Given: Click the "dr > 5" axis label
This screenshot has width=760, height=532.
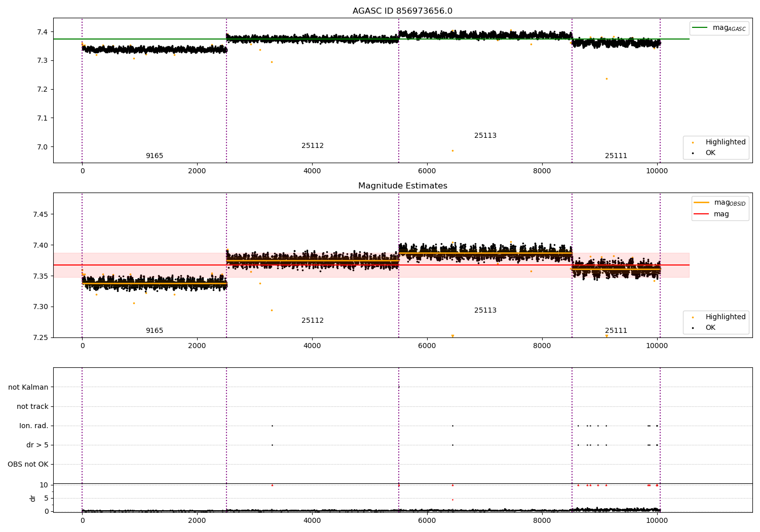Looking at the screenshot, I should click(x=37, y=445).
